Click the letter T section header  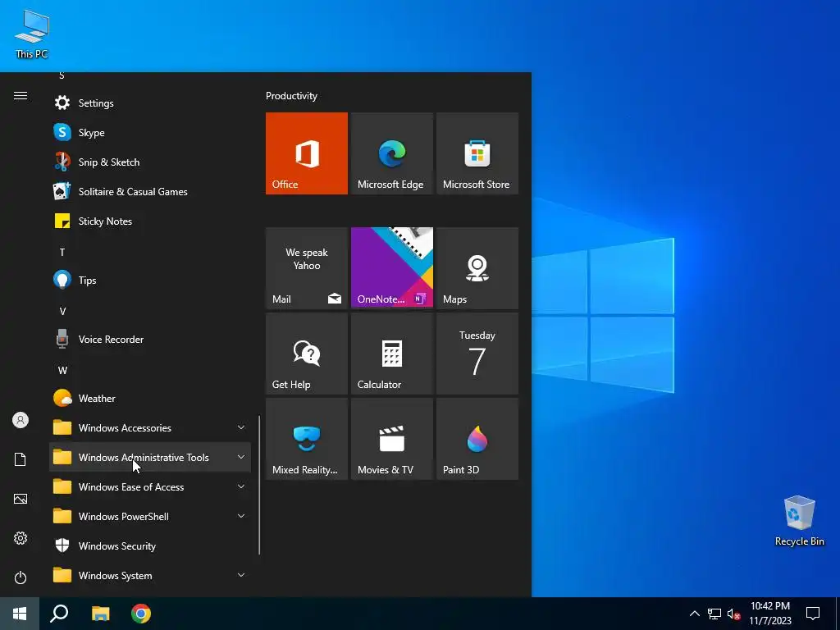point(62,252)
